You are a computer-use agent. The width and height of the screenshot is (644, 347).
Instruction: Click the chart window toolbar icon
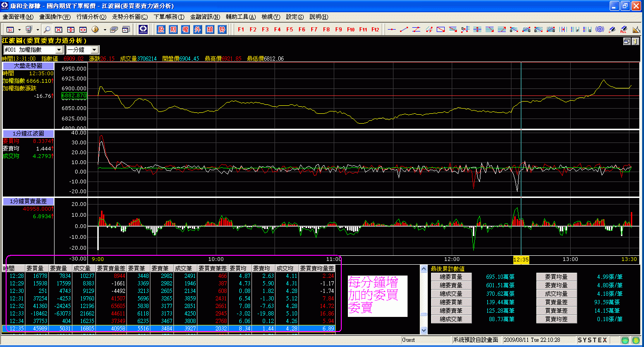coord(126,30)
